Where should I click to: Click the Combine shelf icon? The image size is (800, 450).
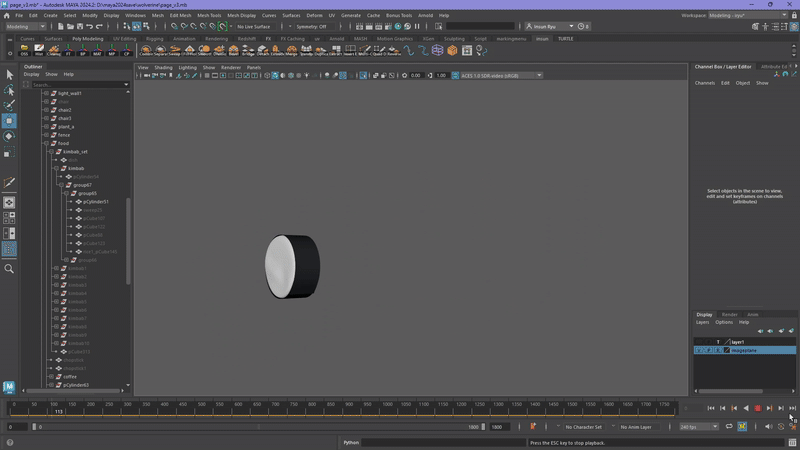click(x=146, y=50)
